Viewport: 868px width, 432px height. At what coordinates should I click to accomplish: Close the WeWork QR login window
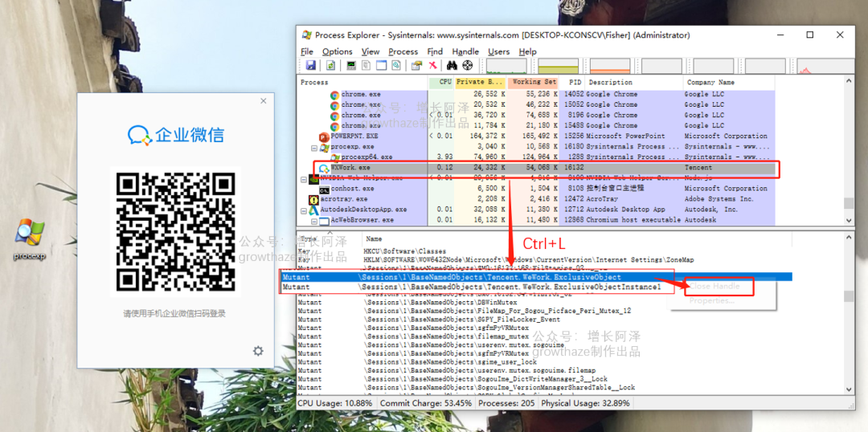pyautogui.click(x=263, y=101)
